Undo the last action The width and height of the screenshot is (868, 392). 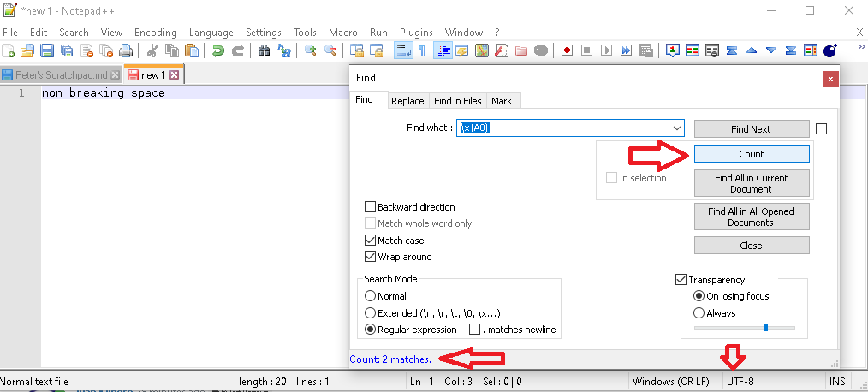coord(217,51)
